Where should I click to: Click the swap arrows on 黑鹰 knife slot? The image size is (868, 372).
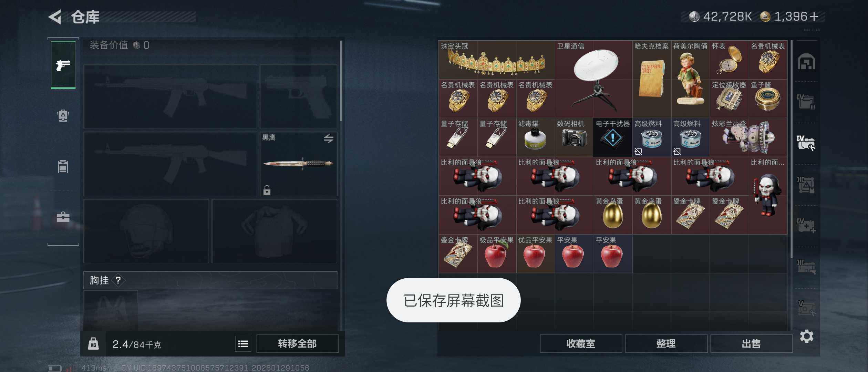328,138
